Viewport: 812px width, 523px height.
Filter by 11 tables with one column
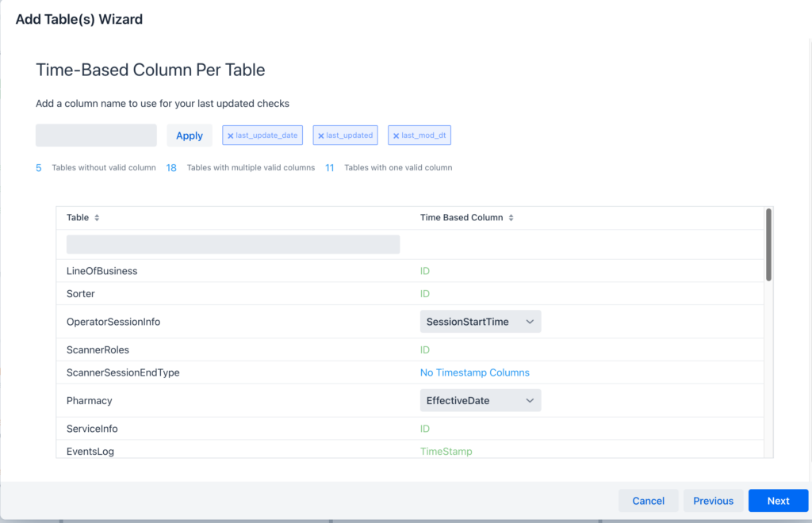[x=330, y=168]
